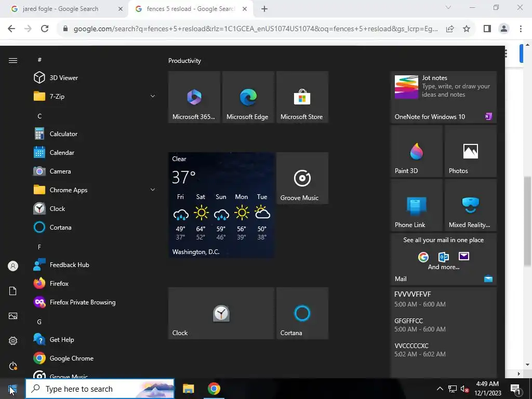Open the Groove Music tile
The image size is (532, 399).
click(302, 178)
